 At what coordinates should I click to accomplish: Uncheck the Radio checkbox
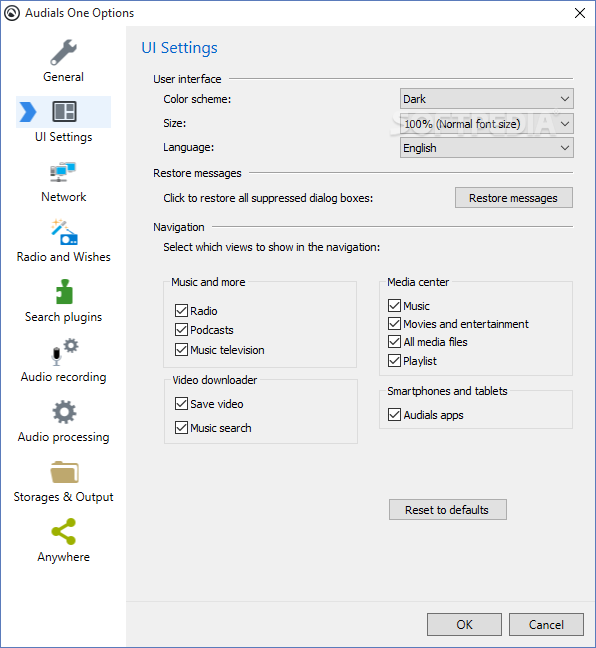pos(181,310)
